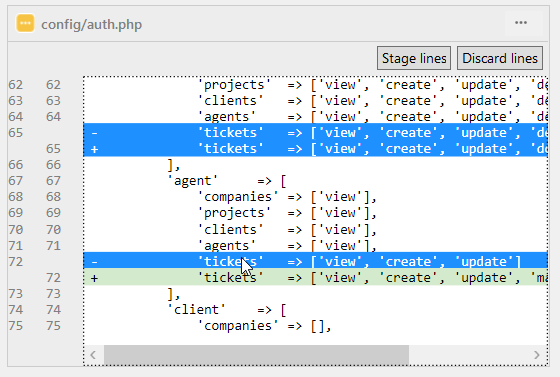Screen dimensions: 560x377
Task: Select the green added 'tickets' line 72
Action: pyautogui.click(x=315, y=277)
